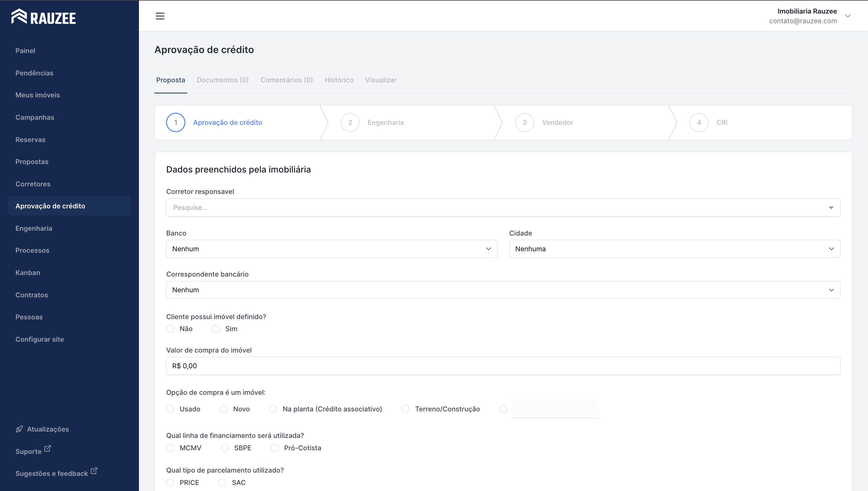Open Propostas in sidebar
This screenshot has width=868, height=491.
(x=32, y=162)
